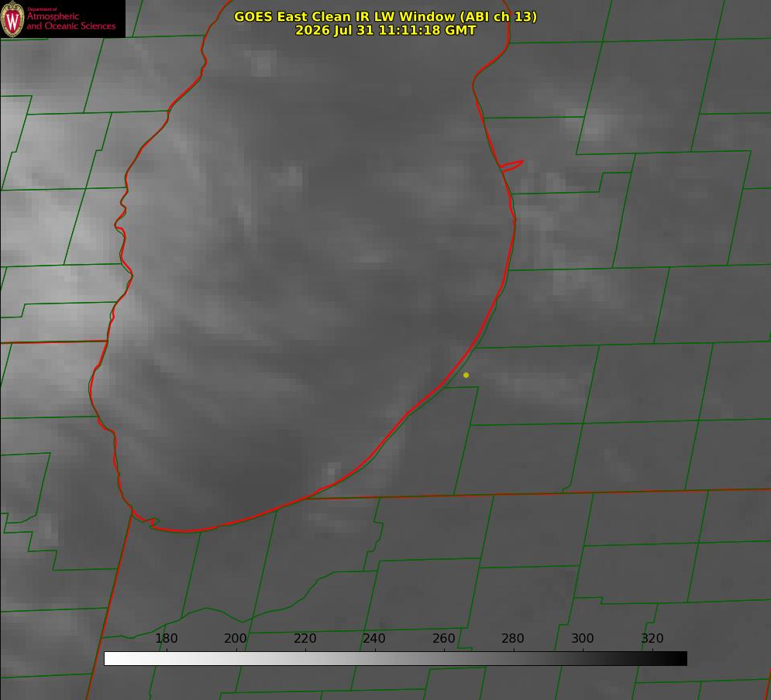Select the GOES East Clean IR title

[x=386, y=16]
